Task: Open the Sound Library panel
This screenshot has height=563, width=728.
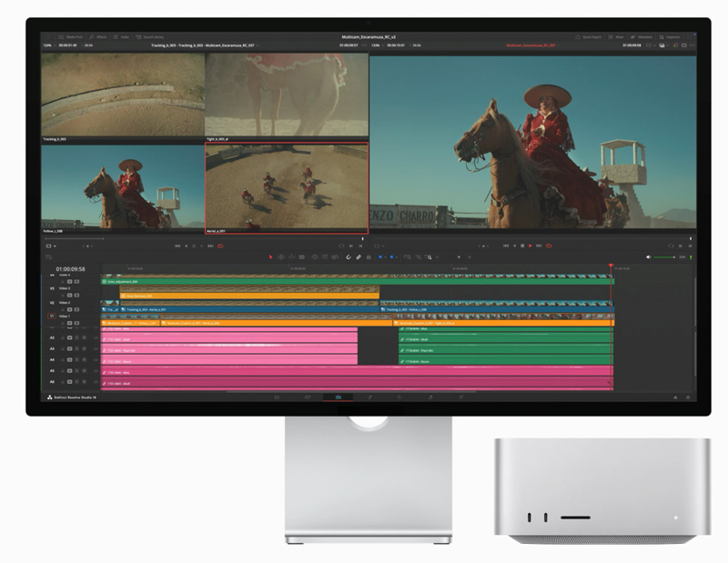Action: coord(150,36)
